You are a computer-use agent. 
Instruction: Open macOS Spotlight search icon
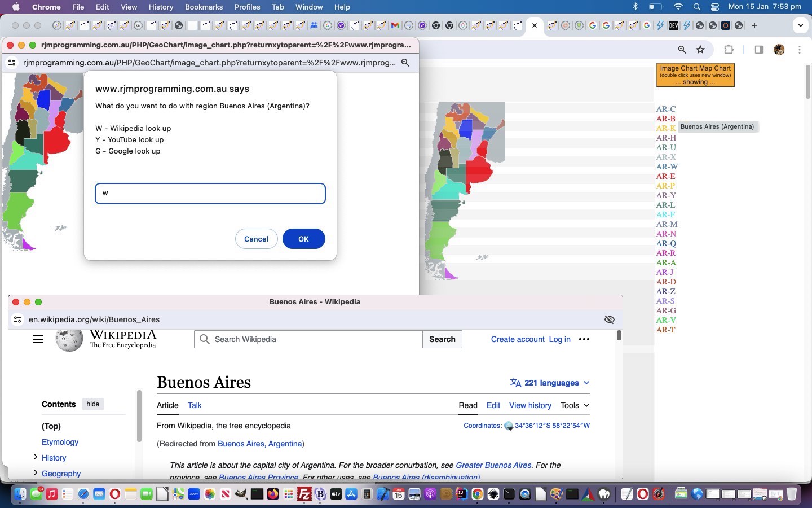(697, 7)
